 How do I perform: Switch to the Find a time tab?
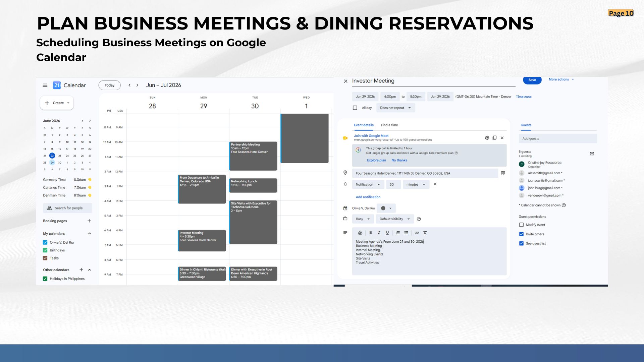(389, 125)
